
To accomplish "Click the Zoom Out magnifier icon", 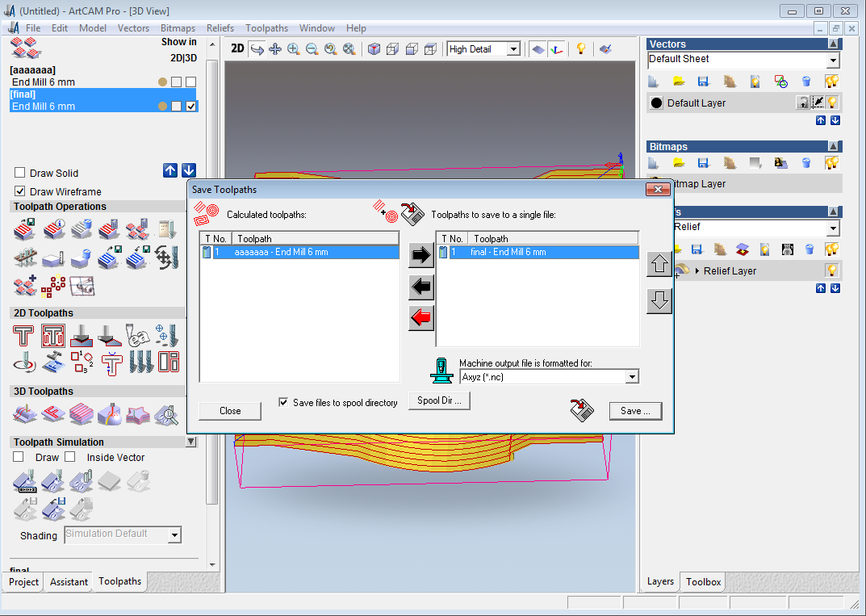I will point(312,49).
